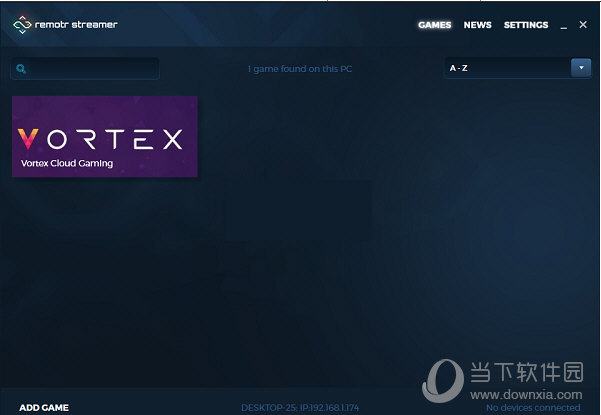Click the No devices connected status
The image size is (601, 415).
[533, 407]
